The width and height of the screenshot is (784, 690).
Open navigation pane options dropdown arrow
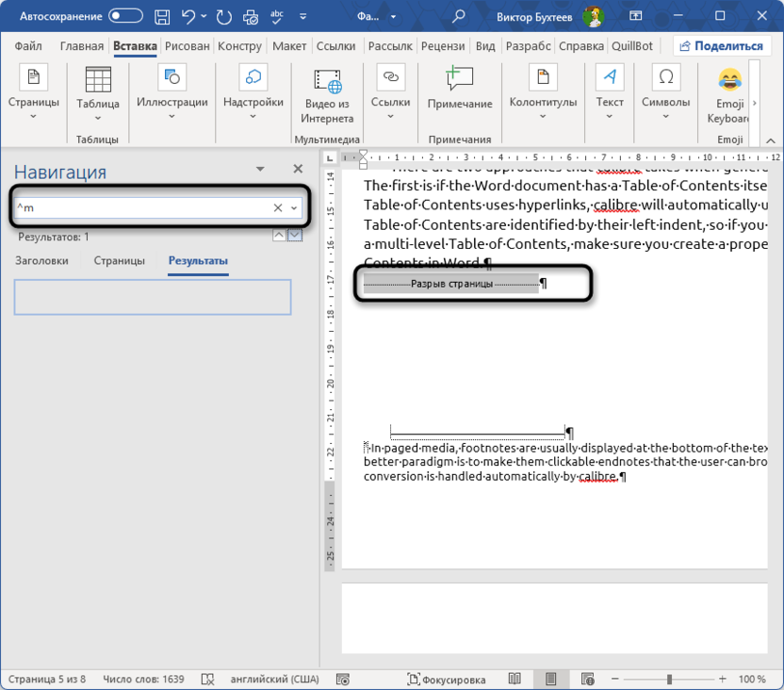pos(260,169)
